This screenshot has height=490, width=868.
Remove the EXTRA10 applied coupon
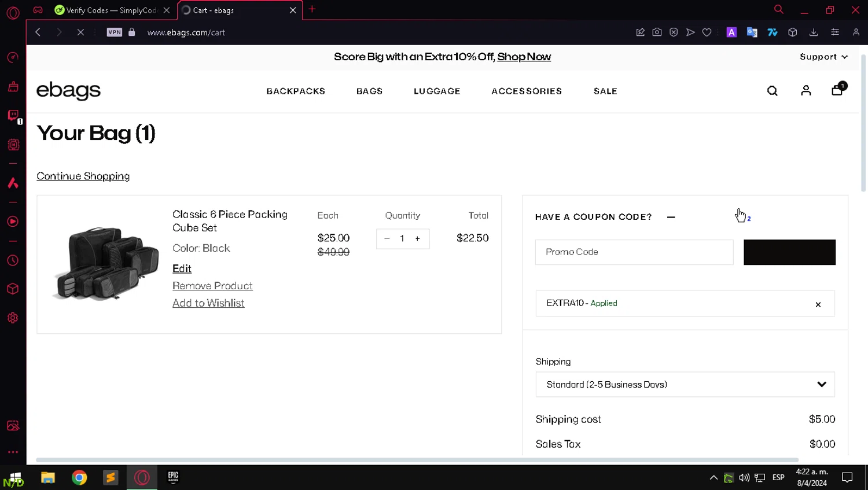point(818,304)
